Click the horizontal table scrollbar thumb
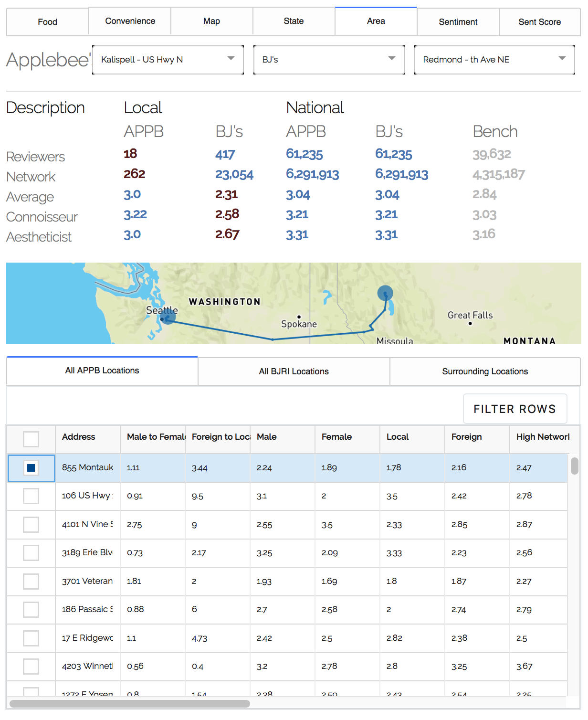The width and height of the screenshot is (588, 720). 129,704
